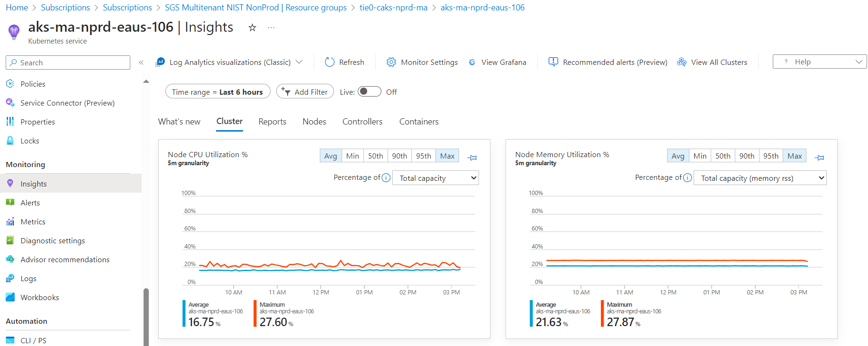Toggle Avg line on CPU Utilization chart
This screenshot has width=868, height=346.
tap(330, 156)
